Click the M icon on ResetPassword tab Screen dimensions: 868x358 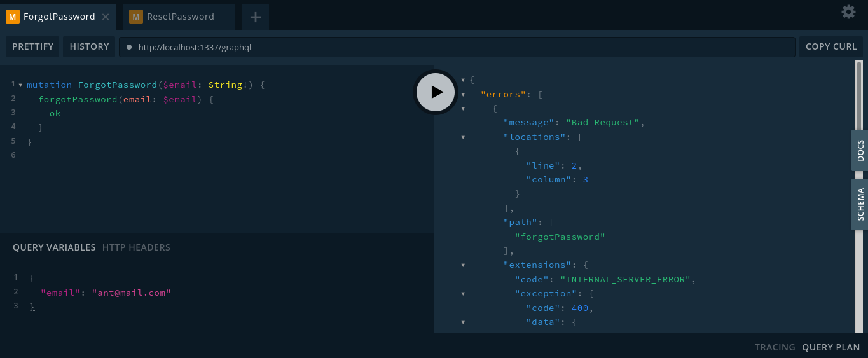(x=136, y=17)
